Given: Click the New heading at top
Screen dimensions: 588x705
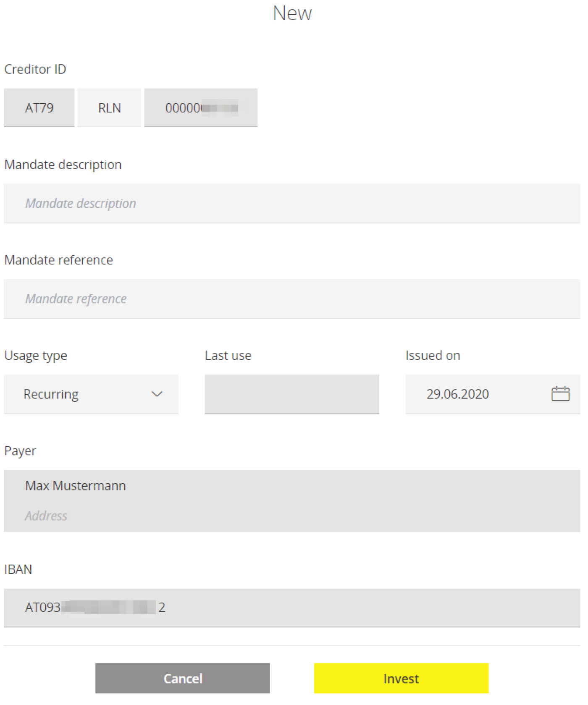Looking at the screenshot, I should (x=292, y=13).
